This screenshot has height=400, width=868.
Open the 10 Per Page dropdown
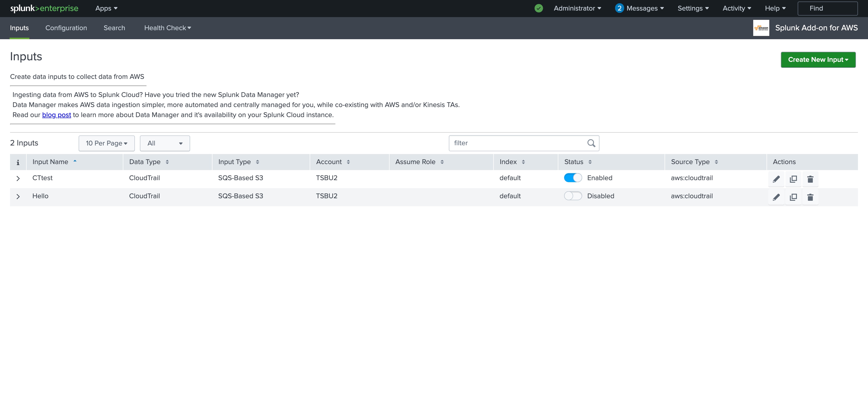[106, 143]
